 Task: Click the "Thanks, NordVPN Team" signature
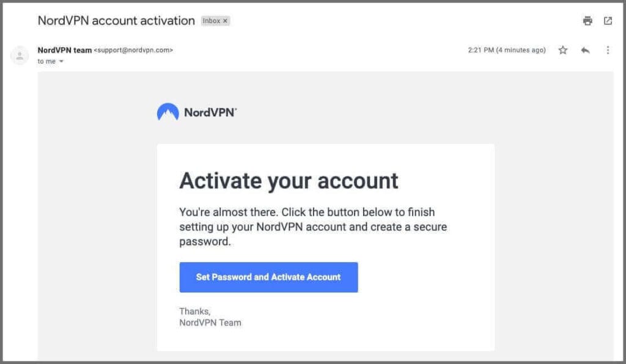(x=210, y=317)
